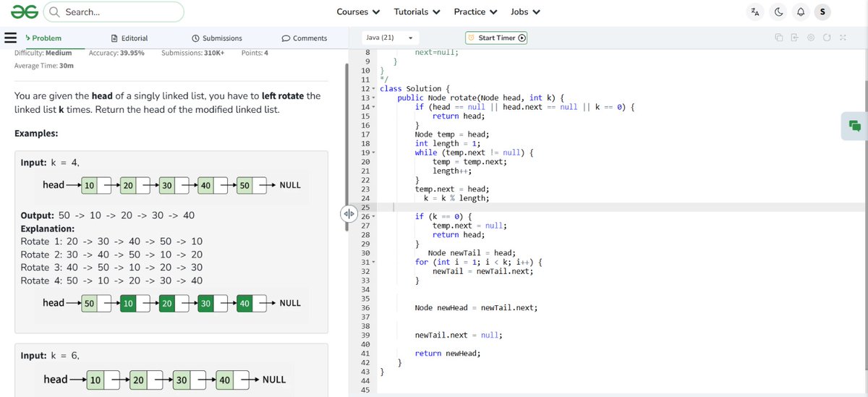Click code line 'temp.next = head;'

[452, 189]
